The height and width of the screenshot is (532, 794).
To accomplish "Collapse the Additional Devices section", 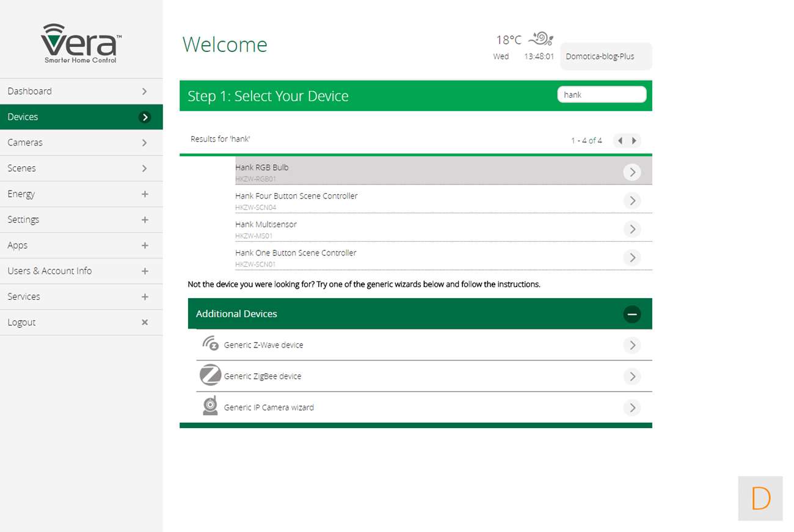I will click(x=632, y=314).
